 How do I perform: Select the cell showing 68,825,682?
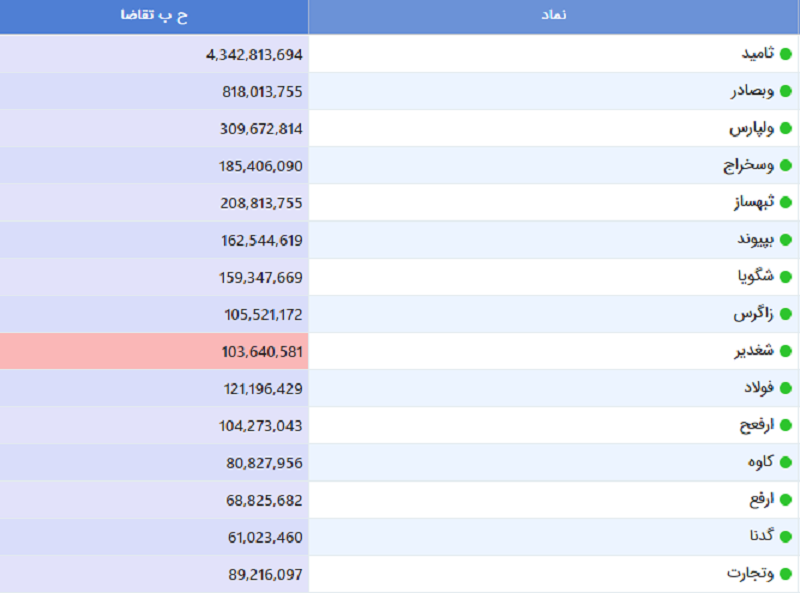point(264,499)
